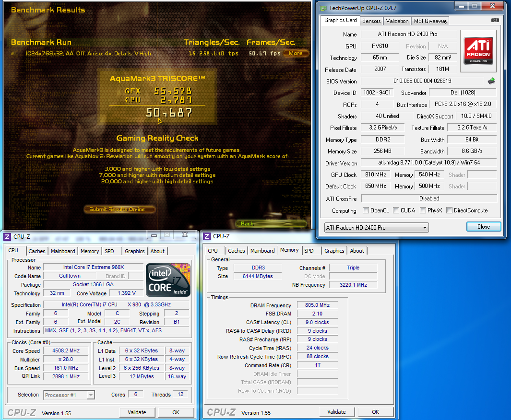Click the NB Frequency 3220.1 MHz value

point(353,285)
